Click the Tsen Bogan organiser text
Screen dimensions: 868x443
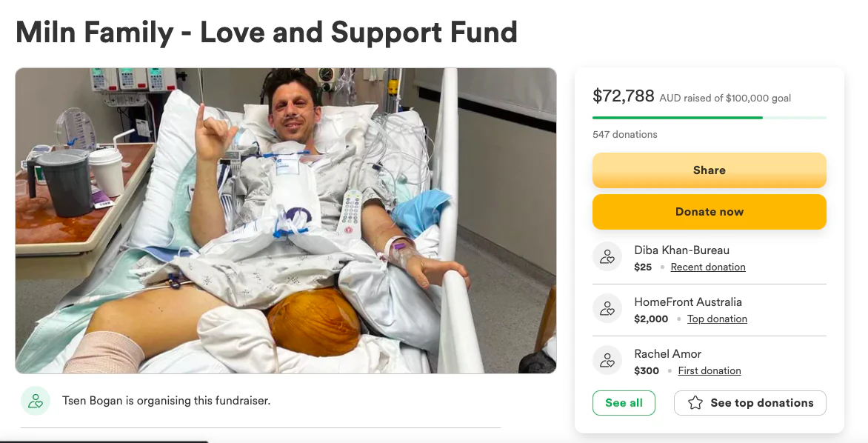(167, 401)
